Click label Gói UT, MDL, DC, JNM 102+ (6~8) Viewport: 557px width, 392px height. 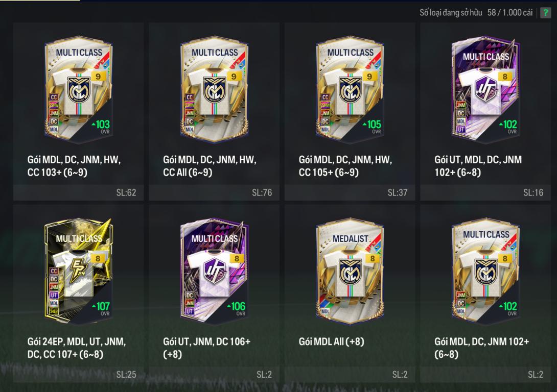(478, 166)
